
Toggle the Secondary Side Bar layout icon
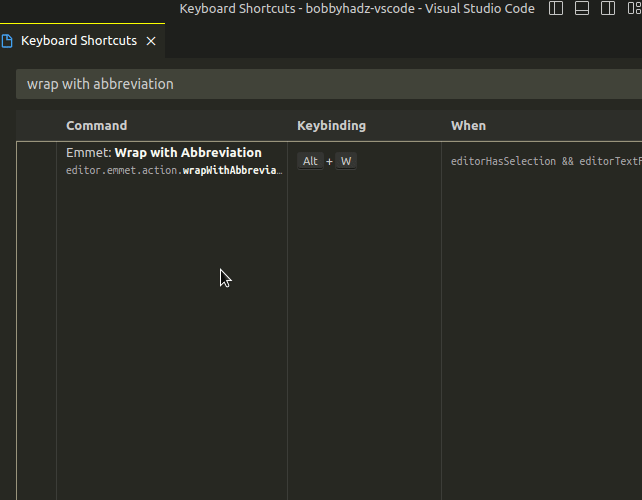point(608,9)
